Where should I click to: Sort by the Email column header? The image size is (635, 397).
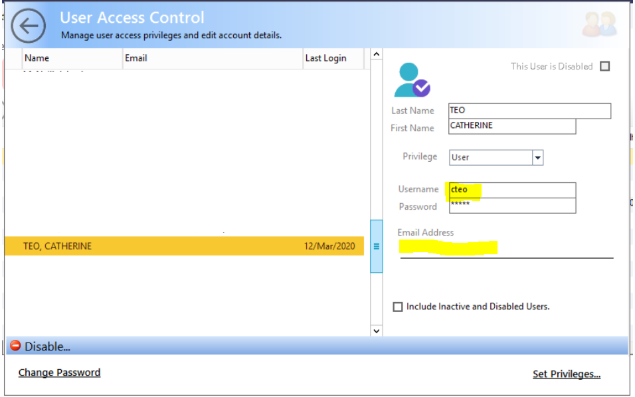[213, 58]
